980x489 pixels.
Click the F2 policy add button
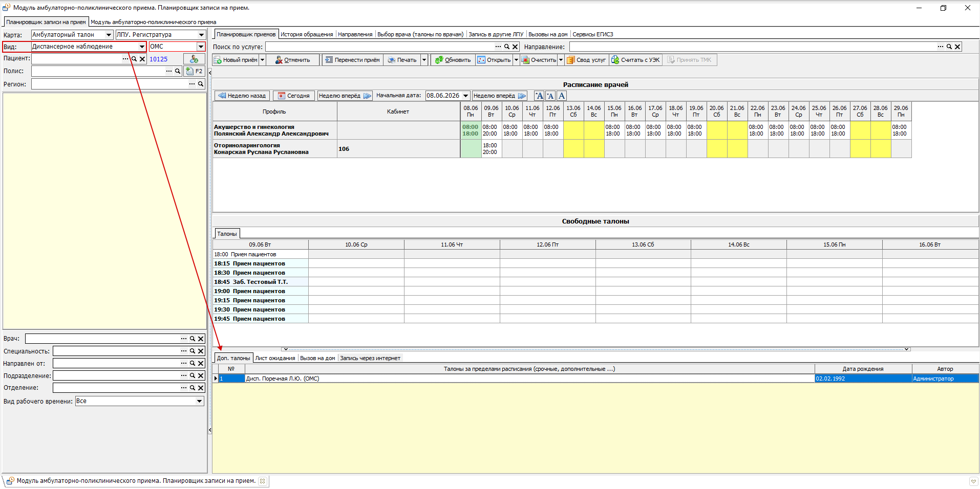point(194,71)
